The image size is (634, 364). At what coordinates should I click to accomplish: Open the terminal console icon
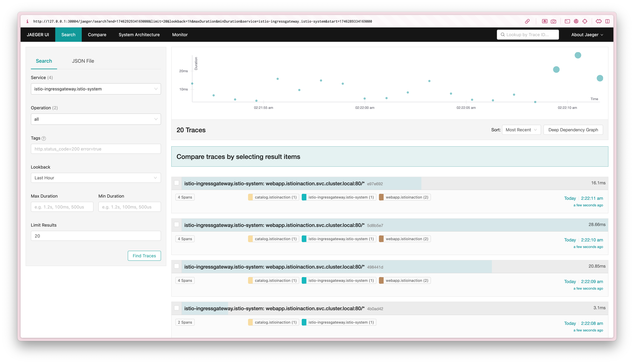[x=567, y=21]
